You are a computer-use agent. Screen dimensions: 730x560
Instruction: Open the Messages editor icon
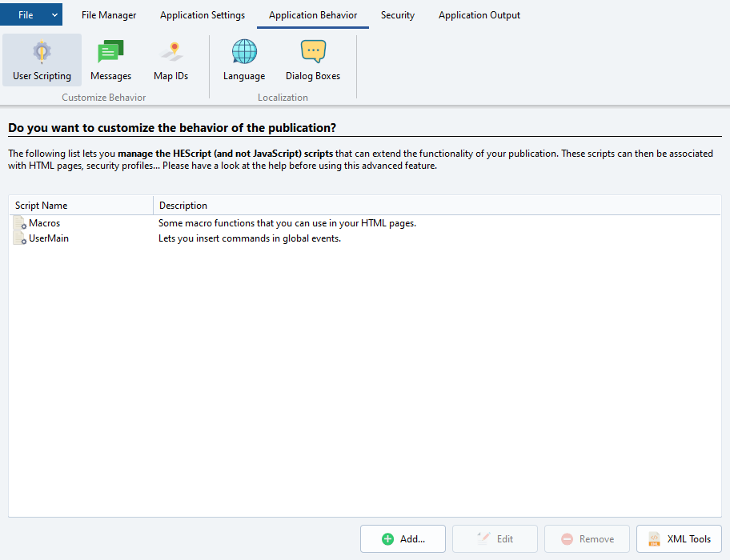[110, 52]
